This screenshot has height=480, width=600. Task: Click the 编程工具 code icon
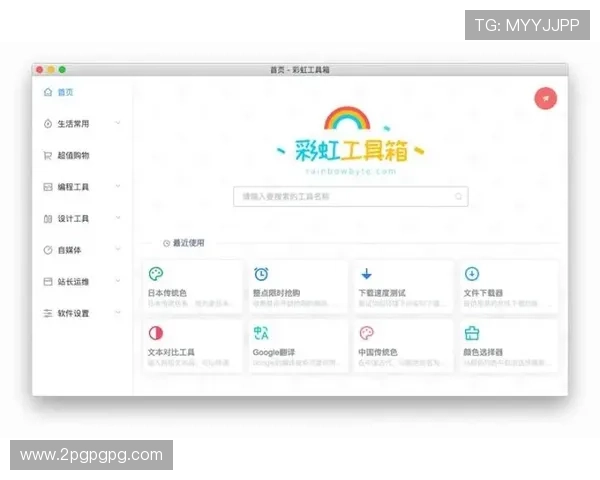[48, 187]
